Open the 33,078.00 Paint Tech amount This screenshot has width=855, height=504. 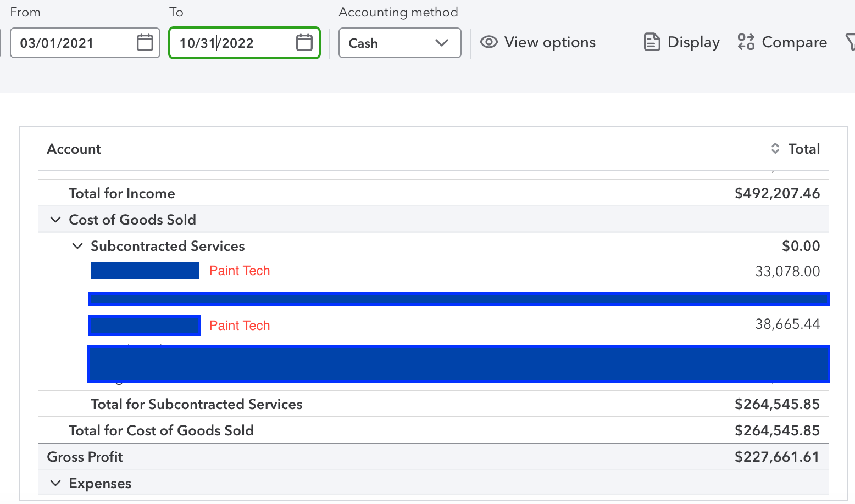[787, 271]
